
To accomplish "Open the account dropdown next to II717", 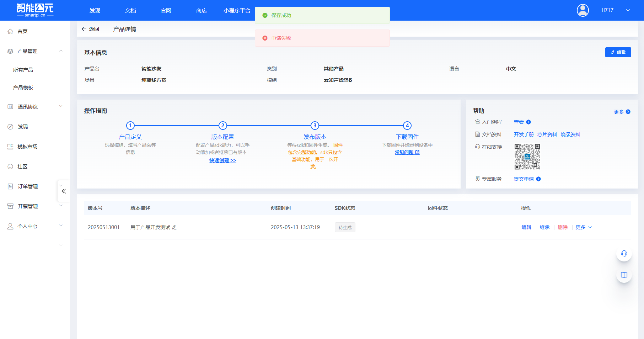I will point(628,10).
